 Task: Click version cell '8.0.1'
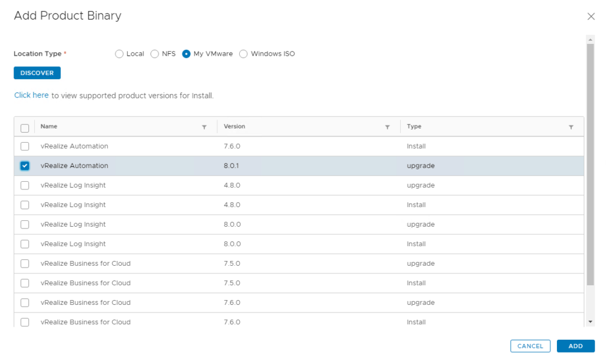(231, 166)
